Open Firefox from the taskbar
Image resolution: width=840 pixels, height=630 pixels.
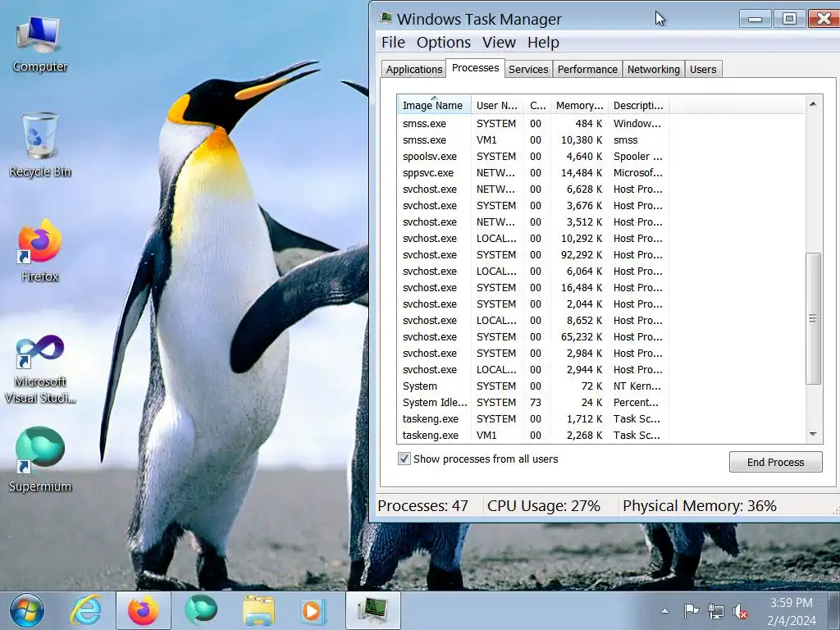click(x=143, y=610)
